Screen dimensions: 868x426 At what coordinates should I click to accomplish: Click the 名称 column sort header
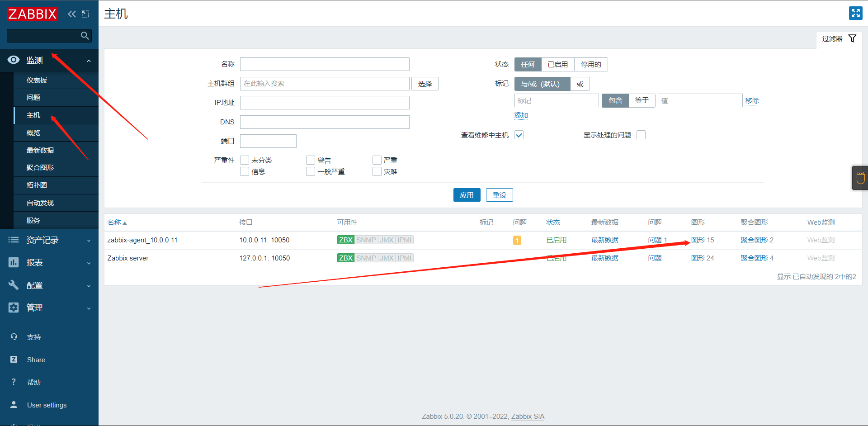[x=117, y=222]
